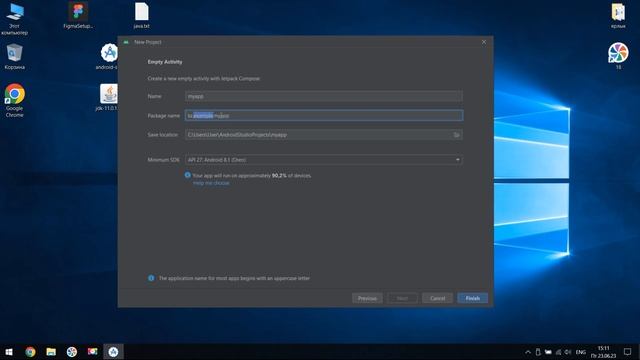640x360 pixels.
Task: Open the "Help me choose" link
Action: (211, 183)
